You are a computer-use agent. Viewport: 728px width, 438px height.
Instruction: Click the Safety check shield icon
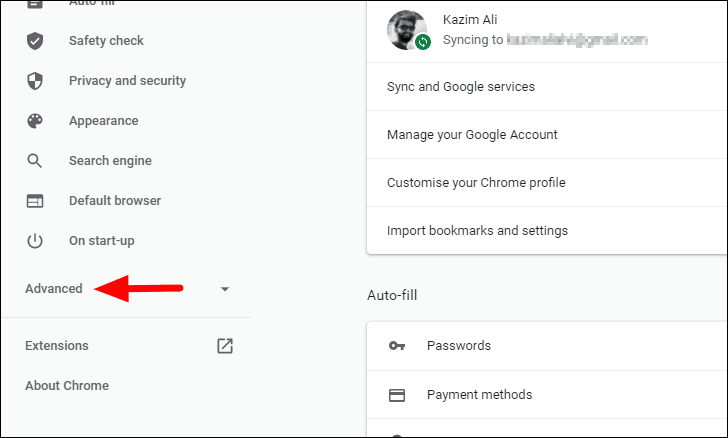pos(35,41)
